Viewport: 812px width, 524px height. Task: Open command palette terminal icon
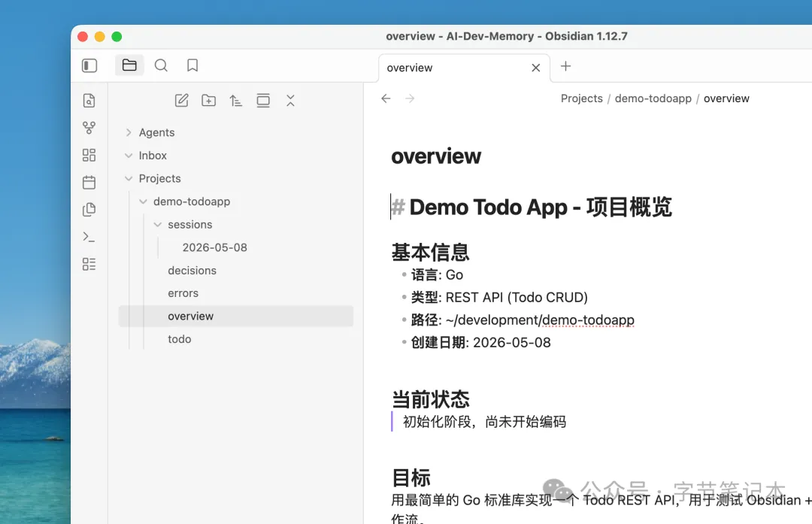pos(89,237)
